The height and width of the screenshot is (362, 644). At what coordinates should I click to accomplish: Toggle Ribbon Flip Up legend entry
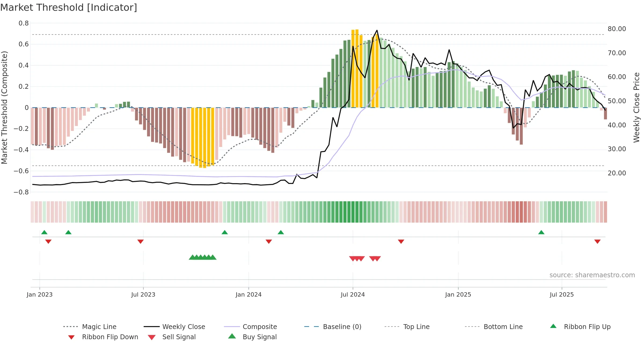[x=580, y=327]
